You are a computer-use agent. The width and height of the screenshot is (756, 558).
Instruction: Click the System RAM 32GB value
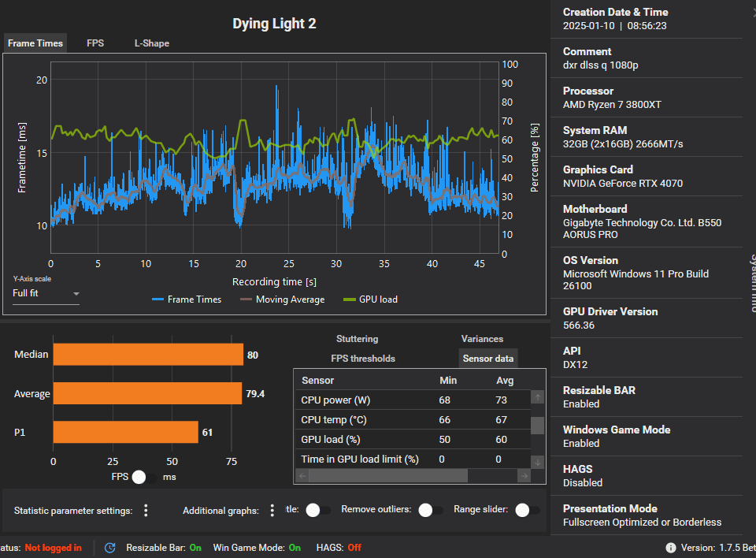[x=623, y=144]
